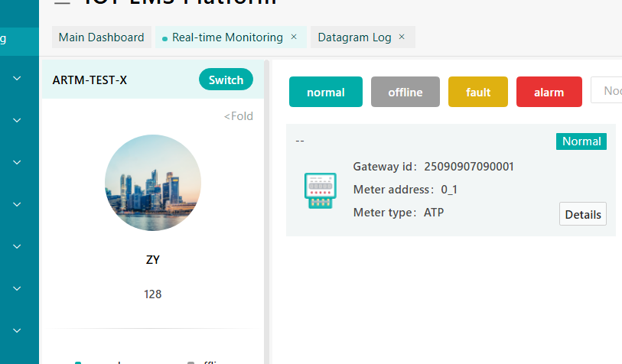Close the Real-time Monitoring tab
Image resolution: width=622 pixels, height=364 pixels.
coord(294,37)
